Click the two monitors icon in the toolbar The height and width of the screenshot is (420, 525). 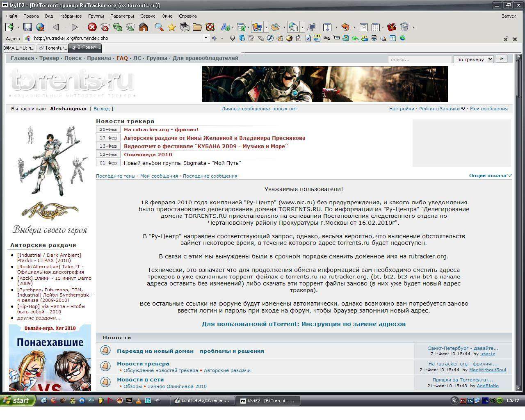(312, 27)
